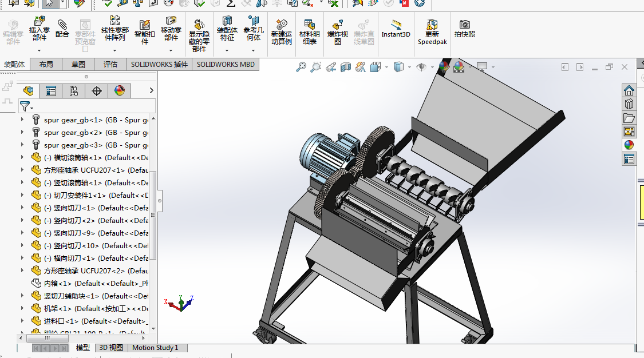This screenshot has width=644, height=358.
Task: Open SOLIDWORKS 插件 tab
Action: [159, 65]
